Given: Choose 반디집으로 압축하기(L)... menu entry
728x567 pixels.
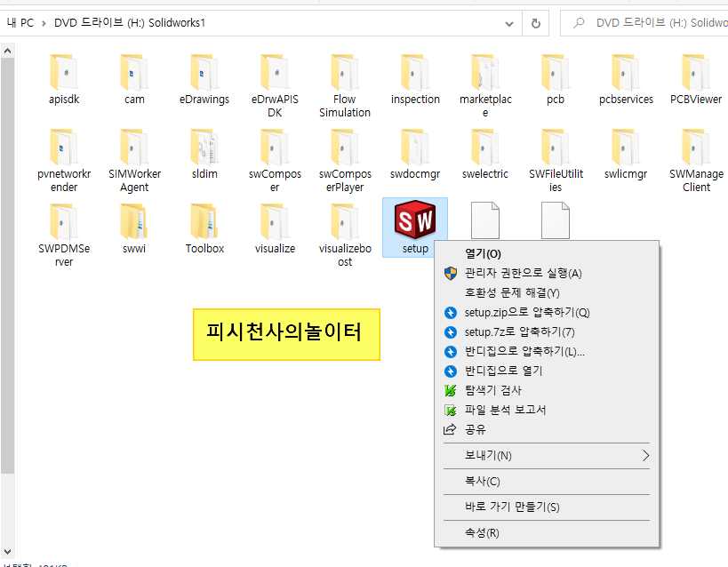Looking at the screenshot, I should (547, 351).
